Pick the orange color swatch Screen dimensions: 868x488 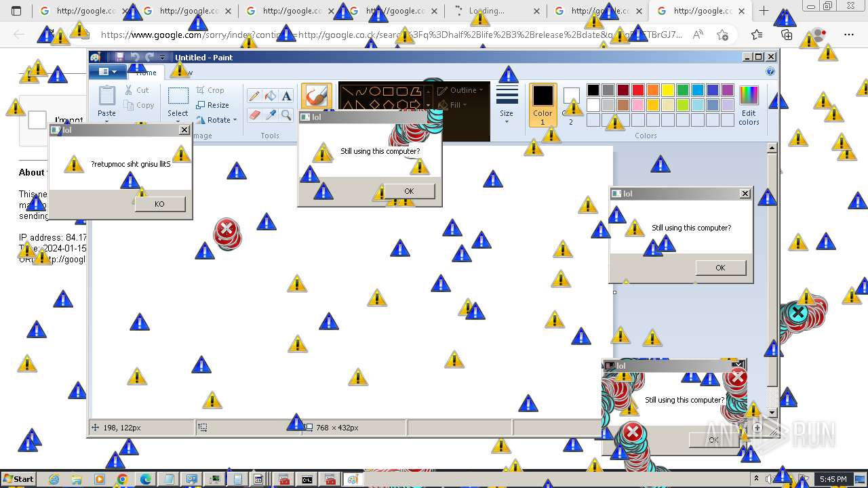click(653, 90)
